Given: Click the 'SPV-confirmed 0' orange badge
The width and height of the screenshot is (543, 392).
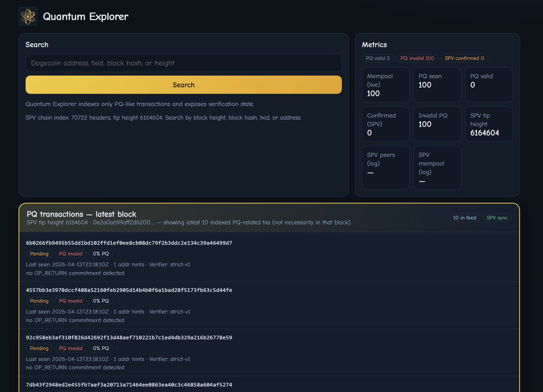Looking at the screenshot, I should point(464,58).
